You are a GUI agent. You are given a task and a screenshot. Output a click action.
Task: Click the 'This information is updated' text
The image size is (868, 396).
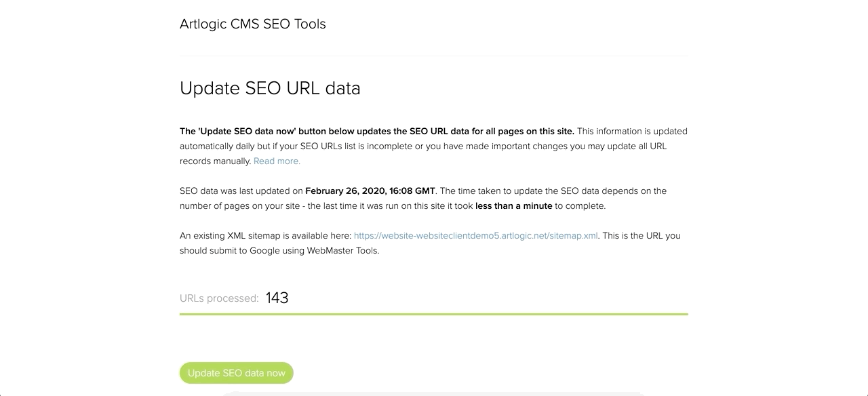point(632,132)
